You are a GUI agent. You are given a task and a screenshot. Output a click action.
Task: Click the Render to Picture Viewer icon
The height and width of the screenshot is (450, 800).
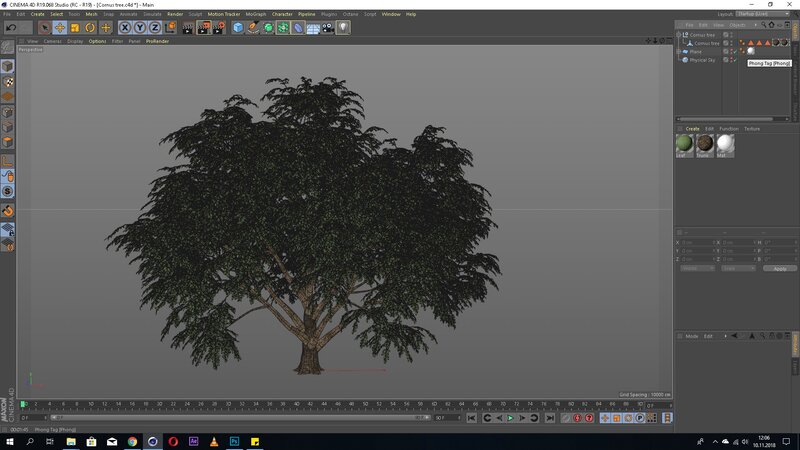202,28
